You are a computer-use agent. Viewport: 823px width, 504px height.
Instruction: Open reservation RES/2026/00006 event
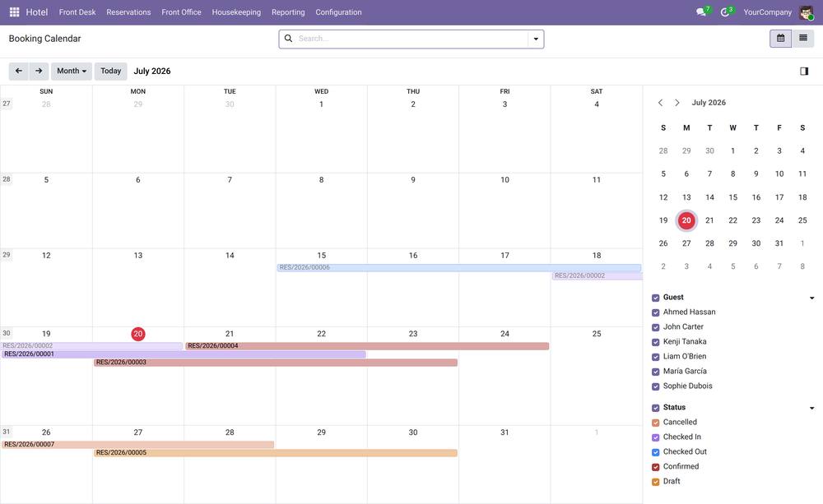[459, 267]
